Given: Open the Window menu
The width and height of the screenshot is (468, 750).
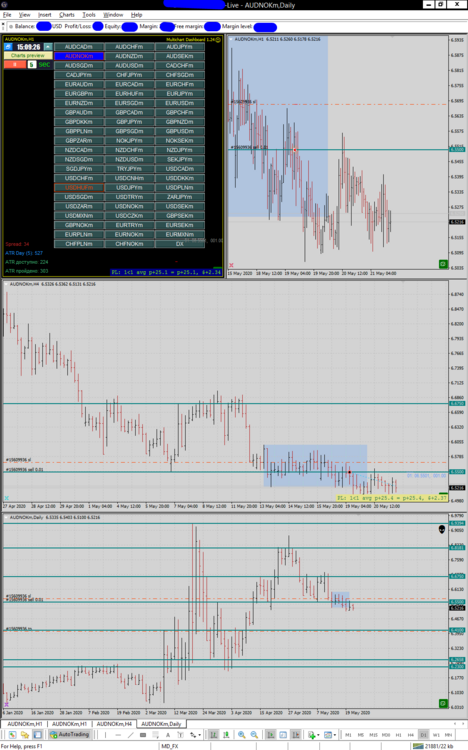Looking at the screenshot, I should [x=113, y=15].
